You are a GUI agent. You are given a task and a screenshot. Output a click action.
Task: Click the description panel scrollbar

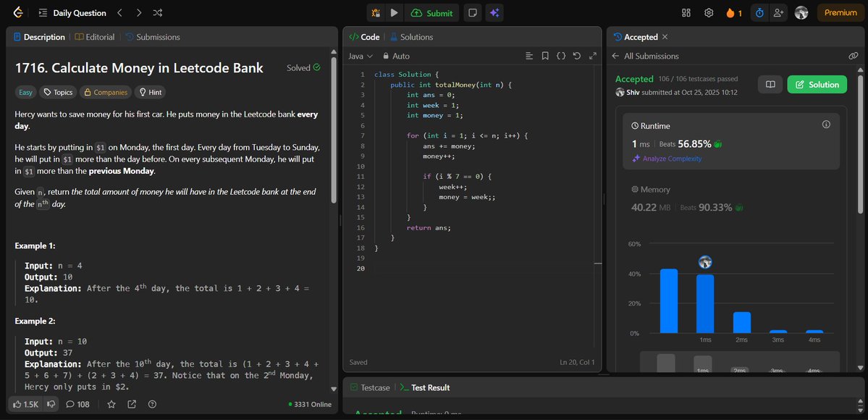[x=333, y=130]
